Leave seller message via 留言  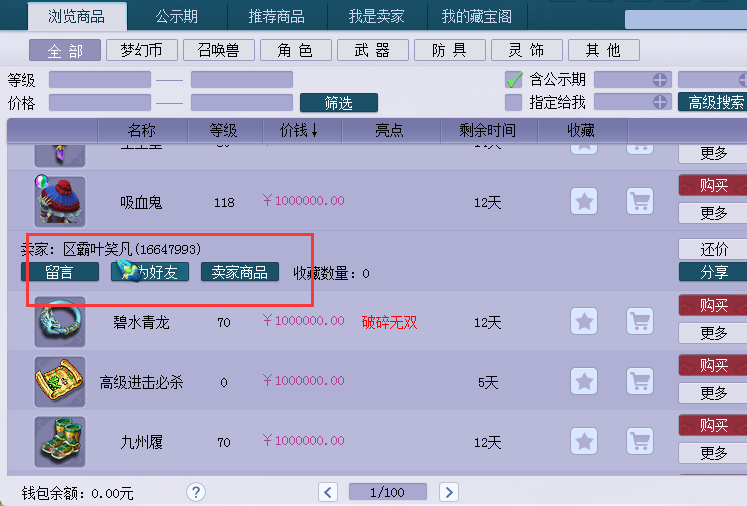60,272
